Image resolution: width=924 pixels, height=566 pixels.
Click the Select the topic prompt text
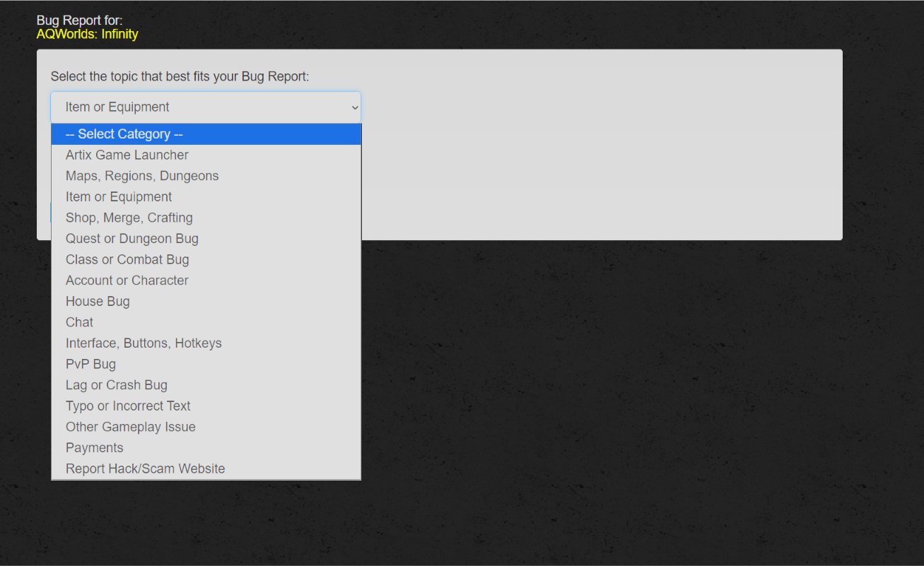(180, 76)
